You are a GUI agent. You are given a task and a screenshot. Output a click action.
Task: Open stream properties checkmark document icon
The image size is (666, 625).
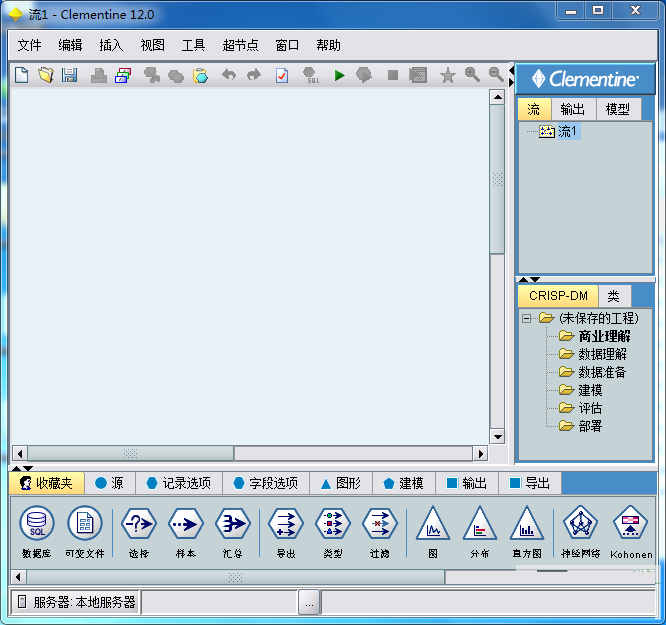point(282,76)
